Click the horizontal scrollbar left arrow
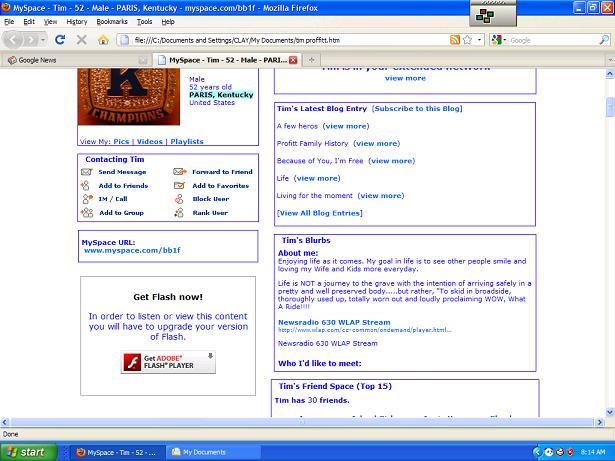Image resolution: width=615 pixels, height=461 pixels. click(x=4, y=422)
